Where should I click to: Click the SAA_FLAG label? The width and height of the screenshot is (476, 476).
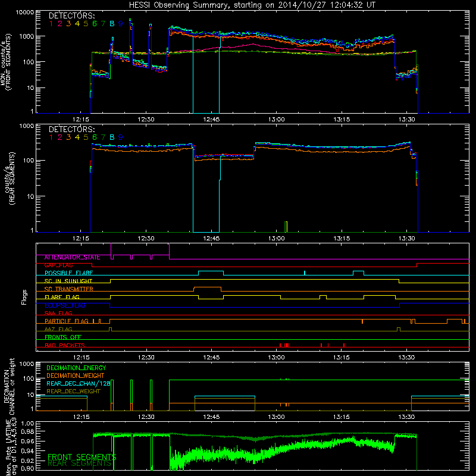(x=58, y=313)
